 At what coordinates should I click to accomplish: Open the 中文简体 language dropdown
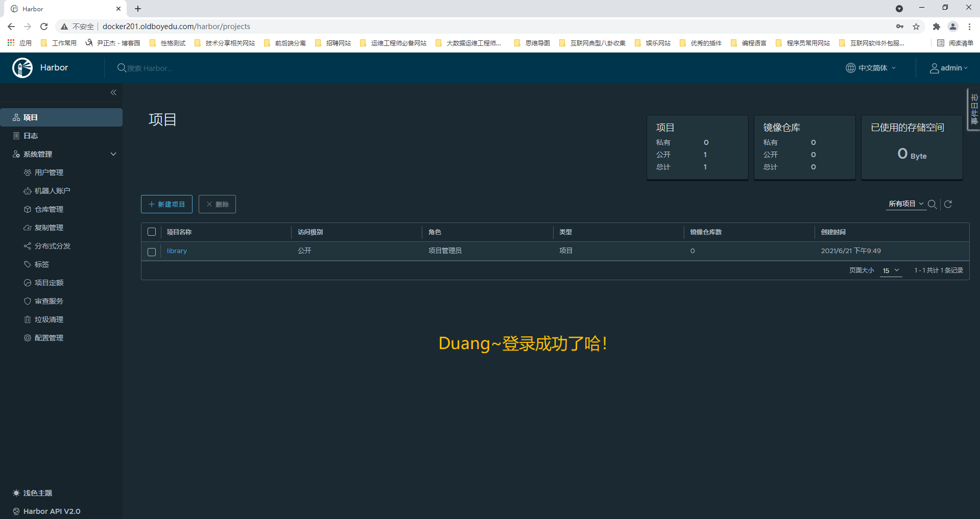[x=871, y=68]
